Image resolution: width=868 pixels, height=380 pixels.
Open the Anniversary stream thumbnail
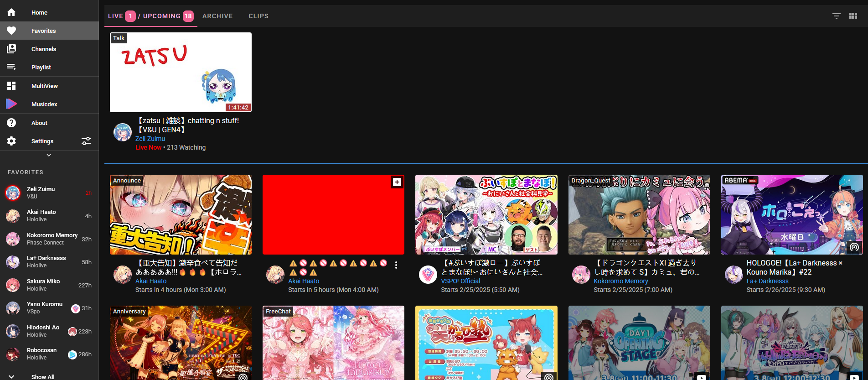(181, 343)
